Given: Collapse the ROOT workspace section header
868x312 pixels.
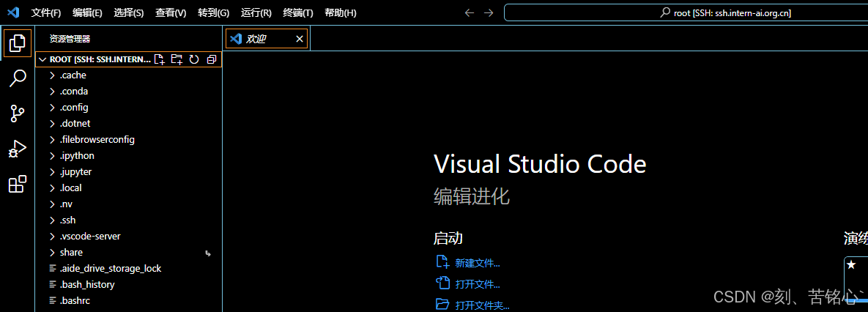Looking at the screenshot, I should (x=128, y=59).
